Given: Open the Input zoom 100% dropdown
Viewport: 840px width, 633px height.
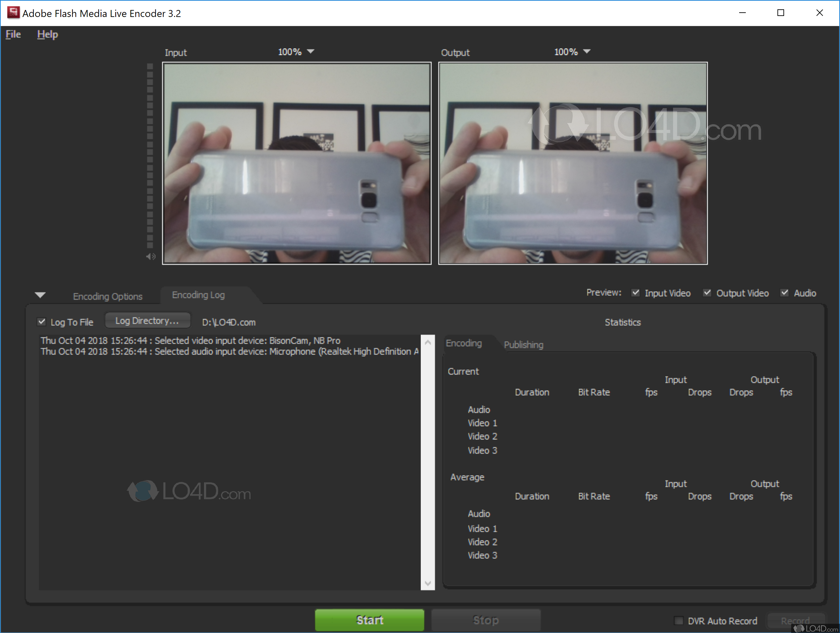Looking at the screenshot, I should (310, 51).
